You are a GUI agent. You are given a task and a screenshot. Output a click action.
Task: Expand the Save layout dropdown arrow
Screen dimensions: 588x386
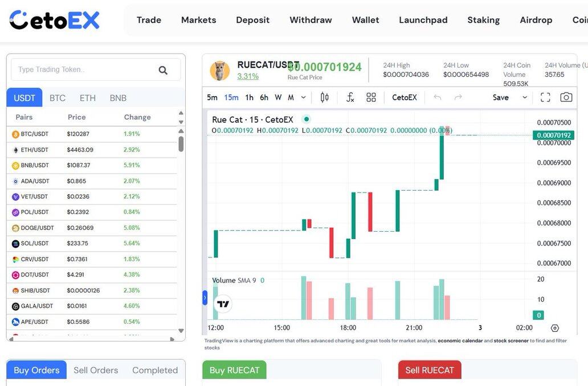coord(525,97)
